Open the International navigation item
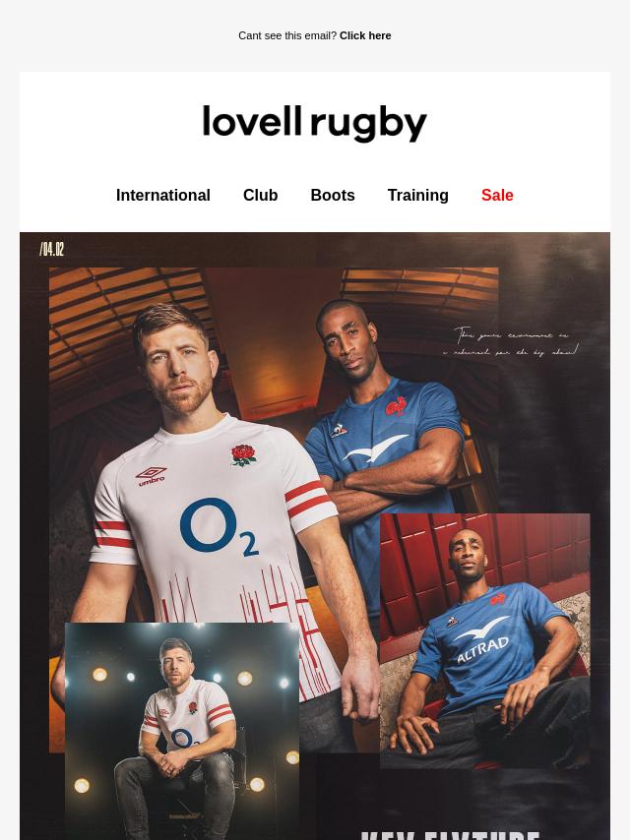 pos(163,196)
